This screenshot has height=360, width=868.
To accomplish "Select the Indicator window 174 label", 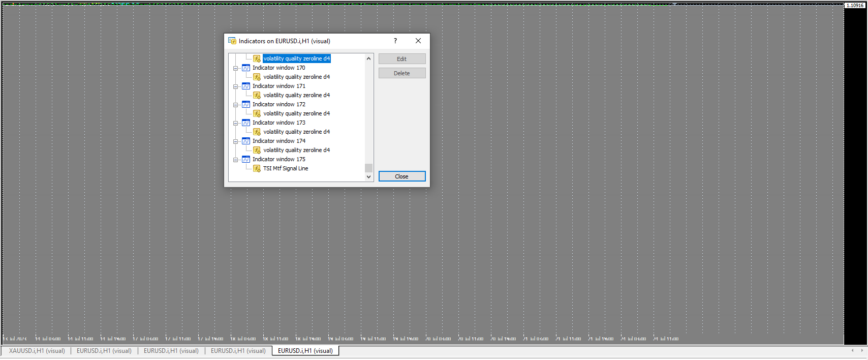I will pos(279,141).
